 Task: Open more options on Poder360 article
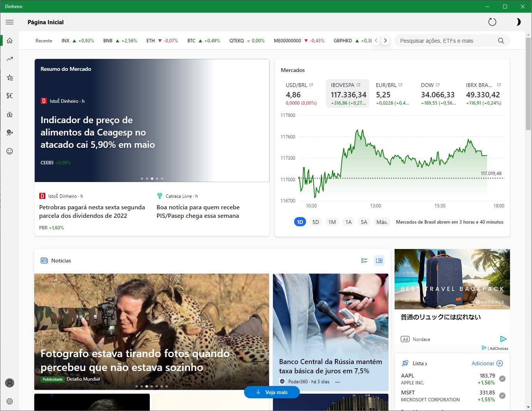(x=338, y=382)
